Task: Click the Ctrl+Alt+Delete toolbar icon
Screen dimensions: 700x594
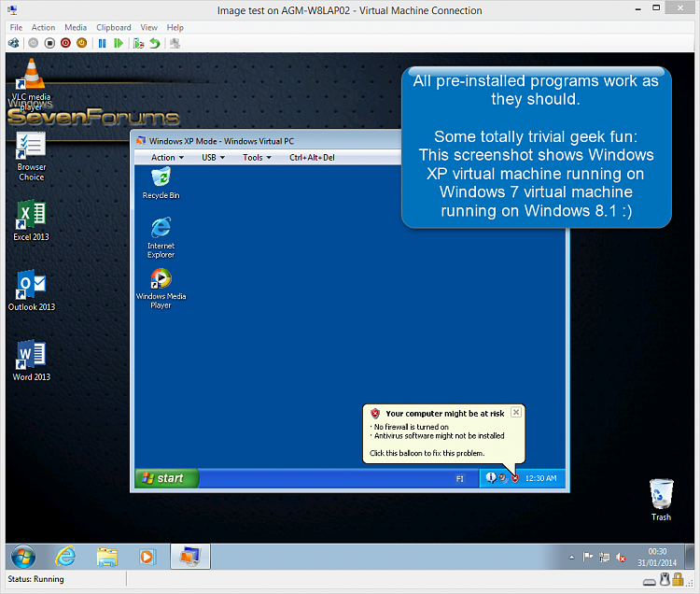Action: (x=14, y=43)
